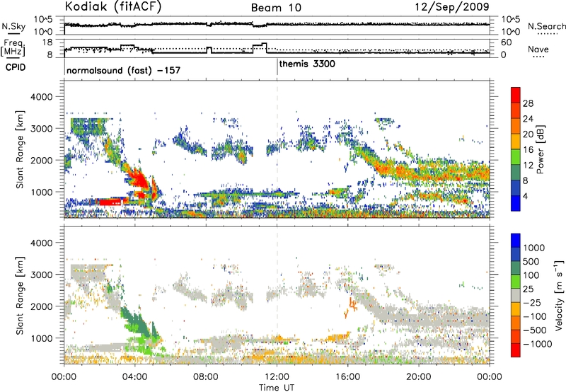The image size is (566, 392).
Task: Click the '04:00' time axis label
Action: 134,377
